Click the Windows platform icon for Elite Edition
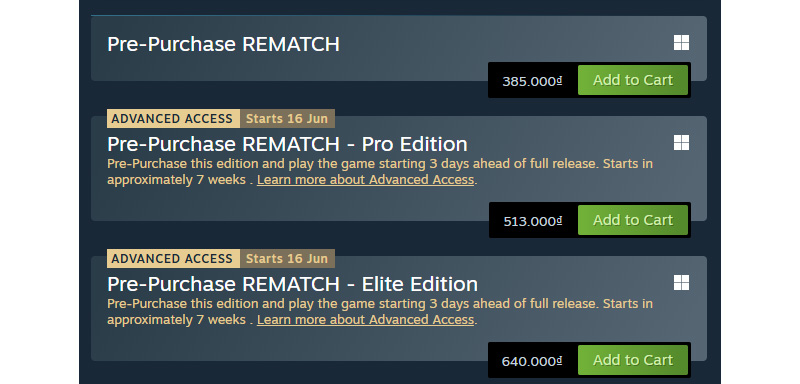This screenshot has height=384, width=800. click(681, 283)
